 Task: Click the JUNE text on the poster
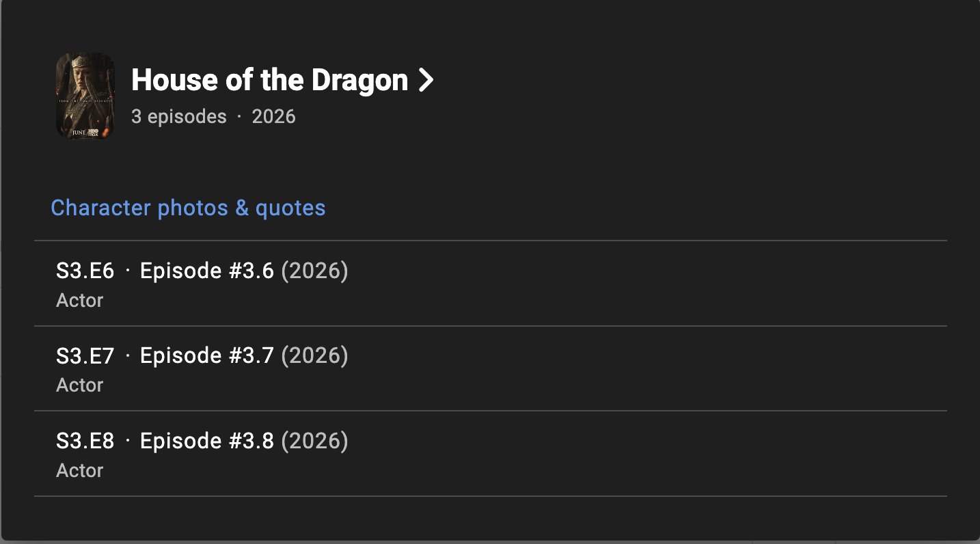coord(79,133)
